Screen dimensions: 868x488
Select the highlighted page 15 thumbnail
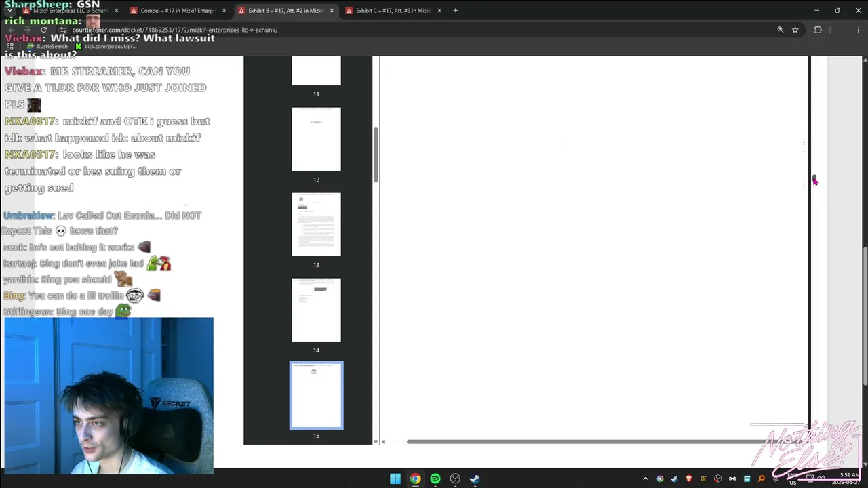(x=316, y=395)
